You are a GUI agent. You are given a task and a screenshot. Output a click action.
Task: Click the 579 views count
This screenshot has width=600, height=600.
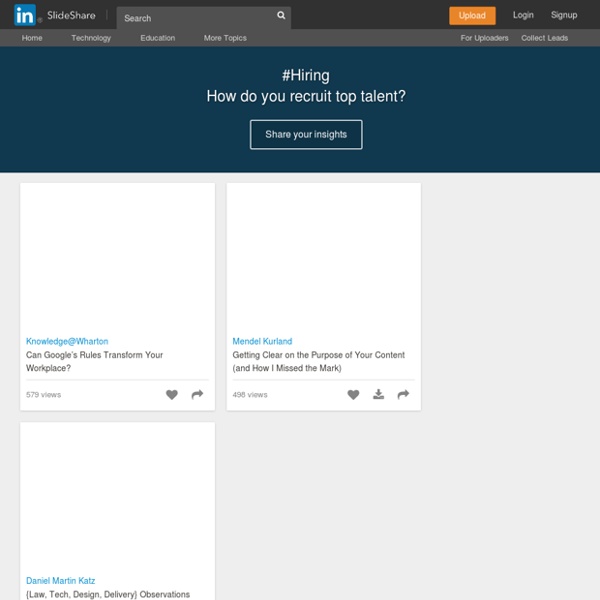[x=43, y=395]
